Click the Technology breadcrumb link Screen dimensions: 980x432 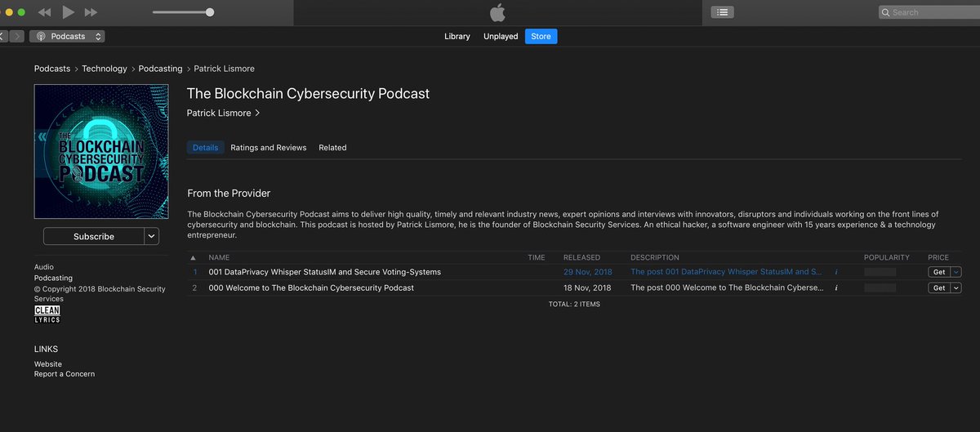point(105,69)
